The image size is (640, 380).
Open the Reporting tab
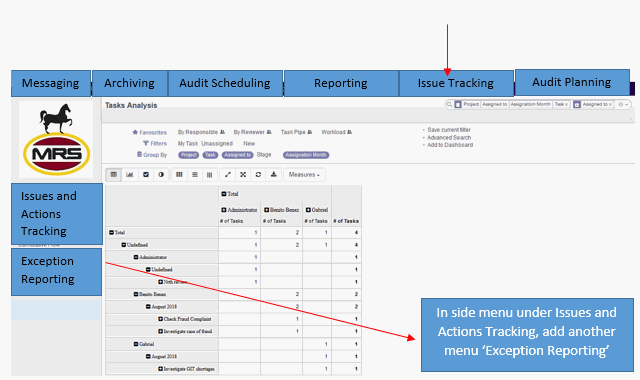pyautogui.click(x=341, y=83)
